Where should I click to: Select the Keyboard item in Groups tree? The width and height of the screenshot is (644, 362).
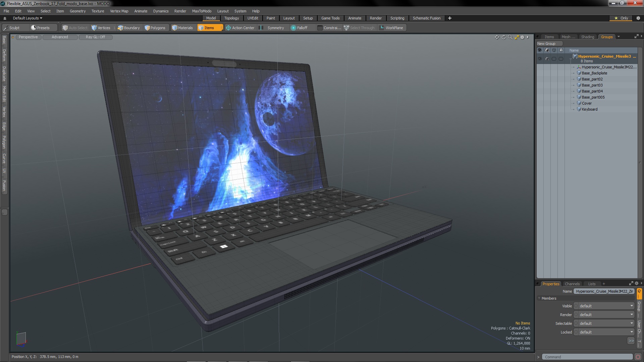click(x=589, y=109)
